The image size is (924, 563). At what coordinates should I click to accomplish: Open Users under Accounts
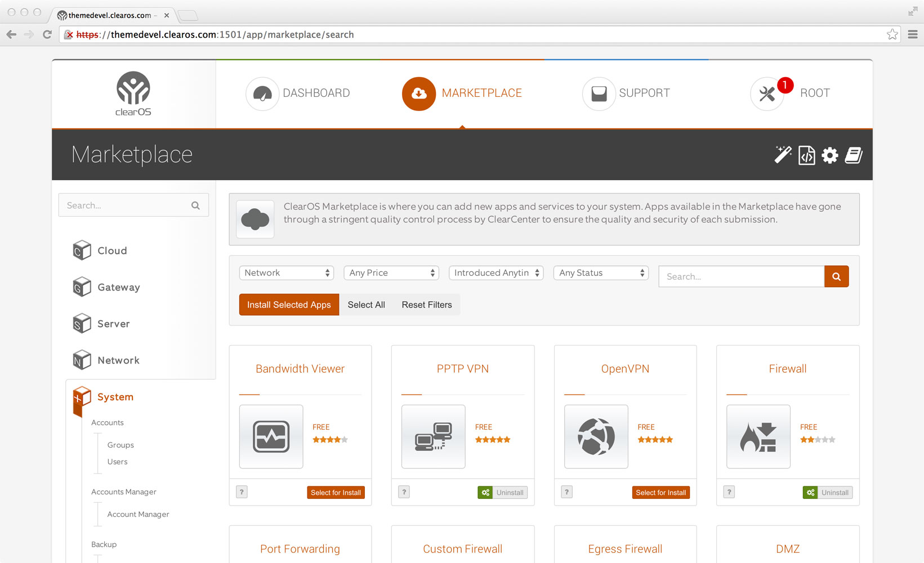pos(117,462)
